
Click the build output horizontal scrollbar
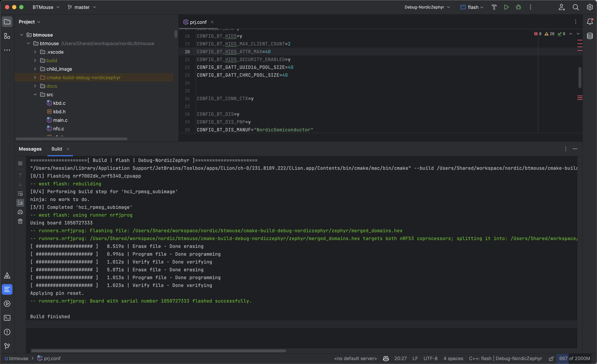(158, 351)
